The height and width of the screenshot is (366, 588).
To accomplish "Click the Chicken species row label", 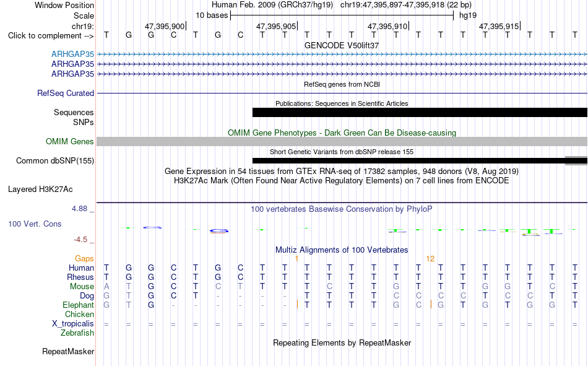I will [x=79, y=314].
